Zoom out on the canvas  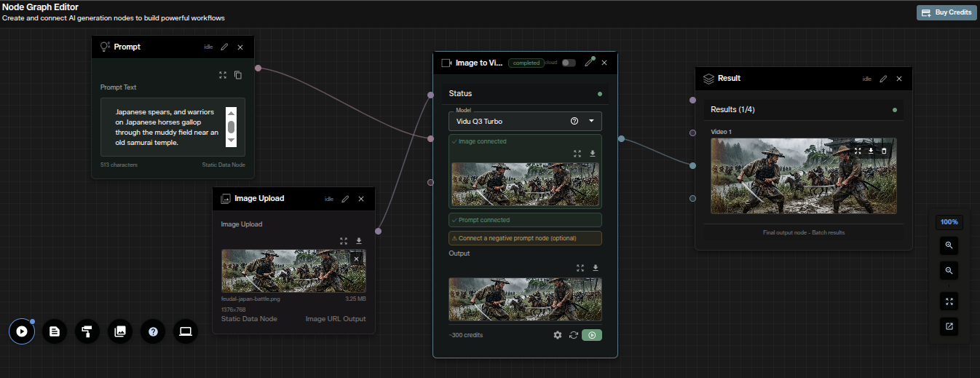coord(949,270)
